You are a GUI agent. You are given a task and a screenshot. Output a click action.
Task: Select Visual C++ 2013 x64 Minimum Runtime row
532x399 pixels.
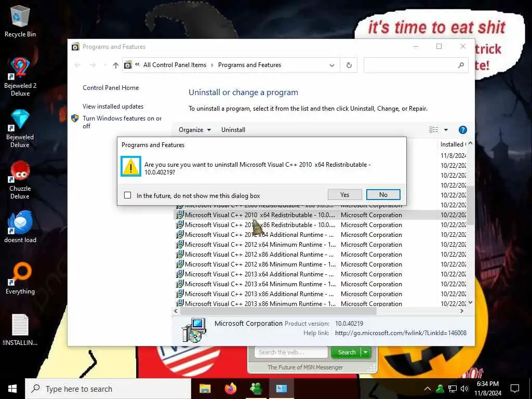coord(320,284)
